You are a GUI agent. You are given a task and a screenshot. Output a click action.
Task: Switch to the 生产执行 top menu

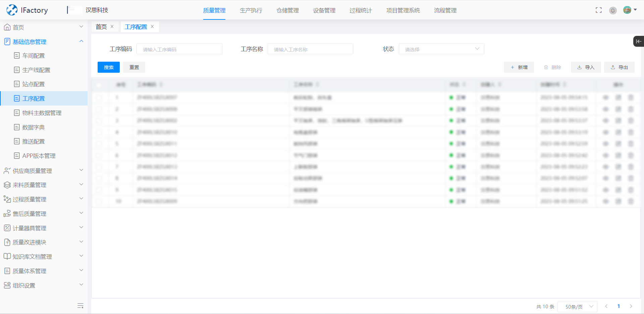click(251, 10)
